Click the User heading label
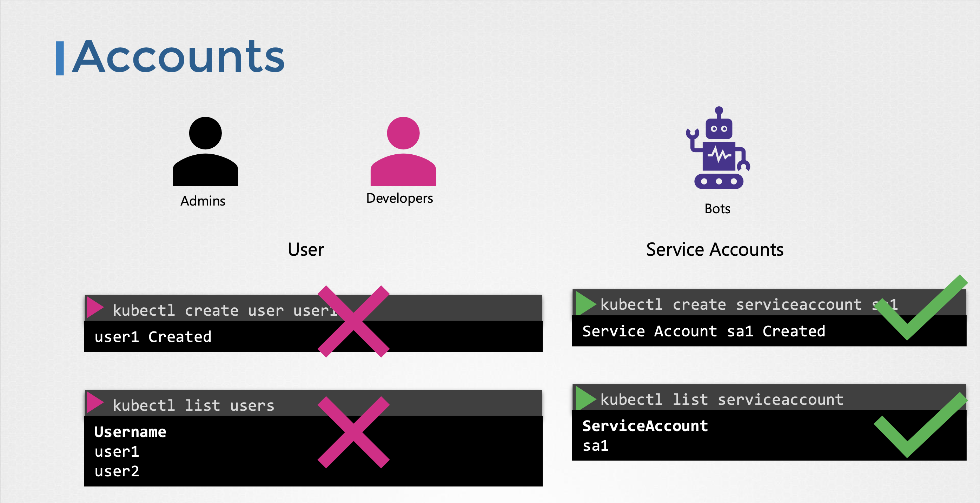The image size is (980, 503). tap(306, 250)
